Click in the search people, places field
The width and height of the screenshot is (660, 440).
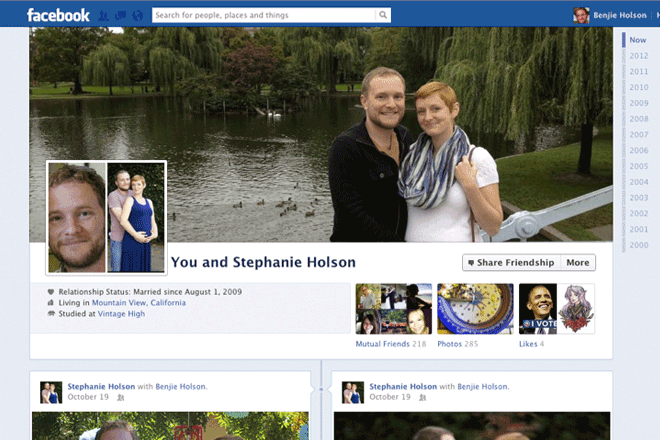point(263,15)
